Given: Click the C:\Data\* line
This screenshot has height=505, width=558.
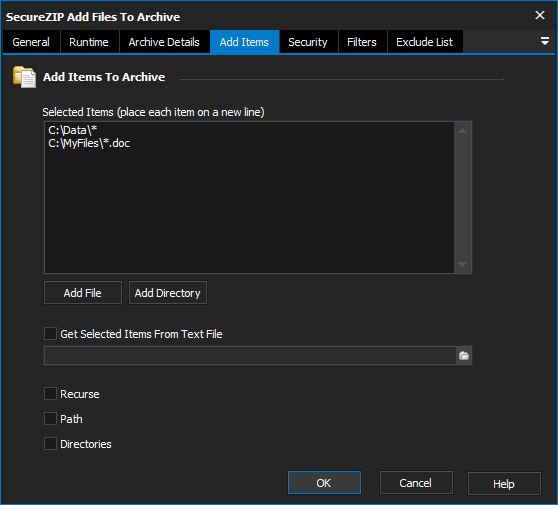Looking at the screenshot, I should point(73,130).
